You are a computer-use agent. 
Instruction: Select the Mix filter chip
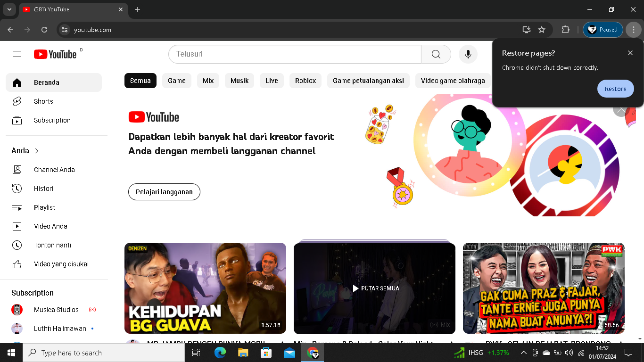(208, 81)
